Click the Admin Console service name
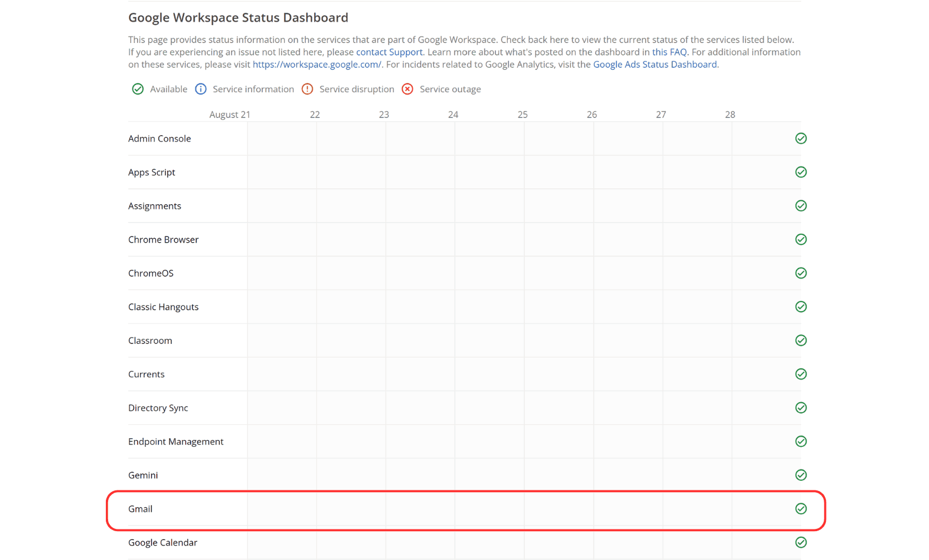 tap(159, 139)
